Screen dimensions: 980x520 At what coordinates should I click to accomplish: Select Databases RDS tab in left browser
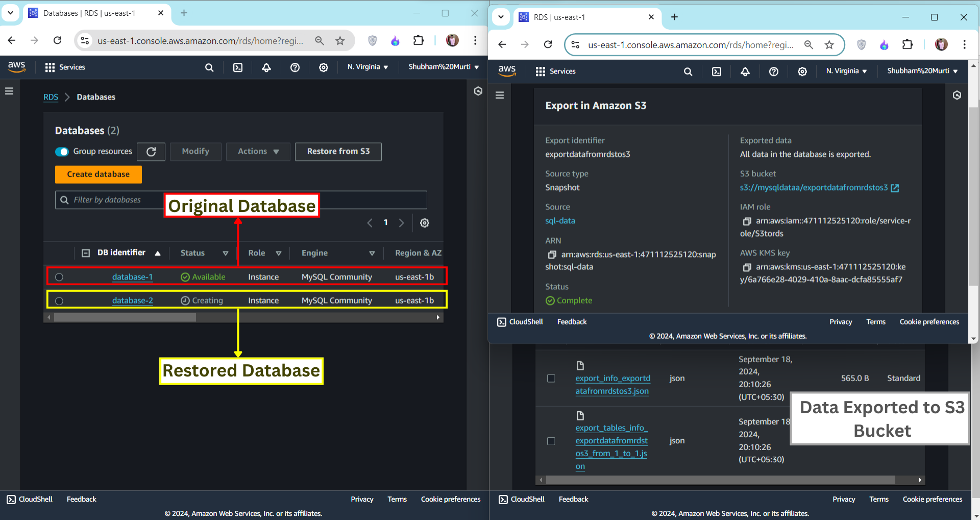click(x=96, y=13)
